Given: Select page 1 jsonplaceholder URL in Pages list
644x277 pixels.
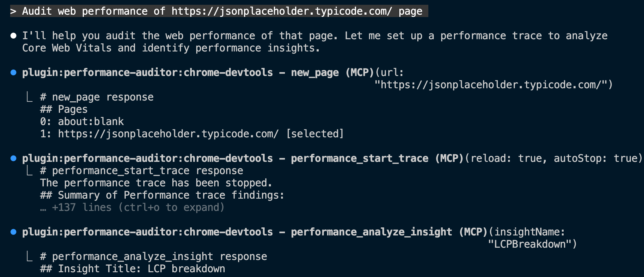Looking at the screenshot, I should [x=168, y=134].
